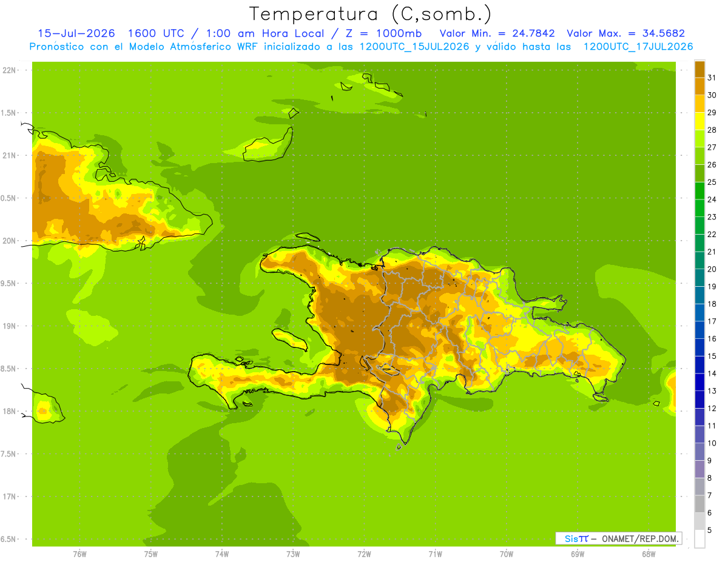Click the bright green swatch between 24 and 25
The image size is (728, 562).
pyautogui.click(x=699, y=190)
